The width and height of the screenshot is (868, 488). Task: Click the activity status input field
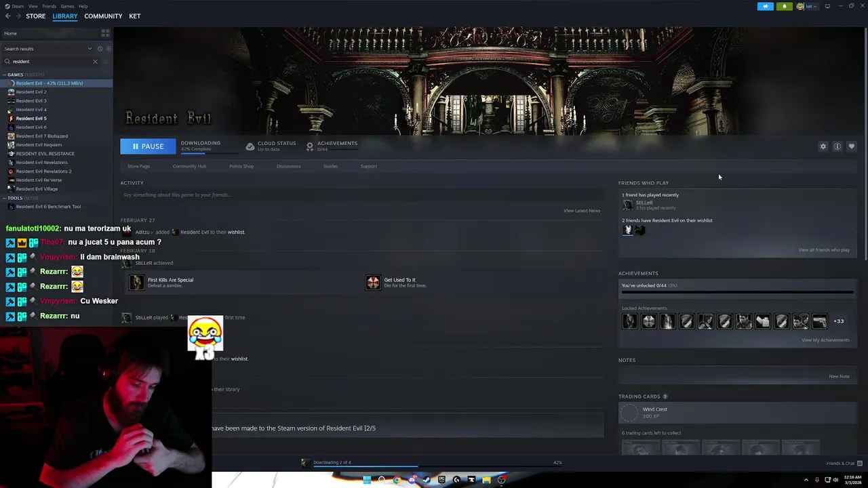(x=361, y=195)
